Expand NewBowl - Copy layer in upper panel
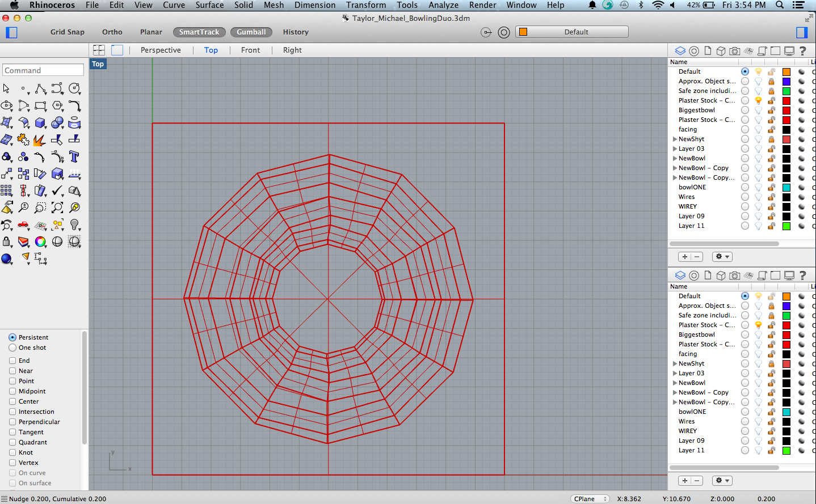This screenshot has width=816, height=504. 675,168
